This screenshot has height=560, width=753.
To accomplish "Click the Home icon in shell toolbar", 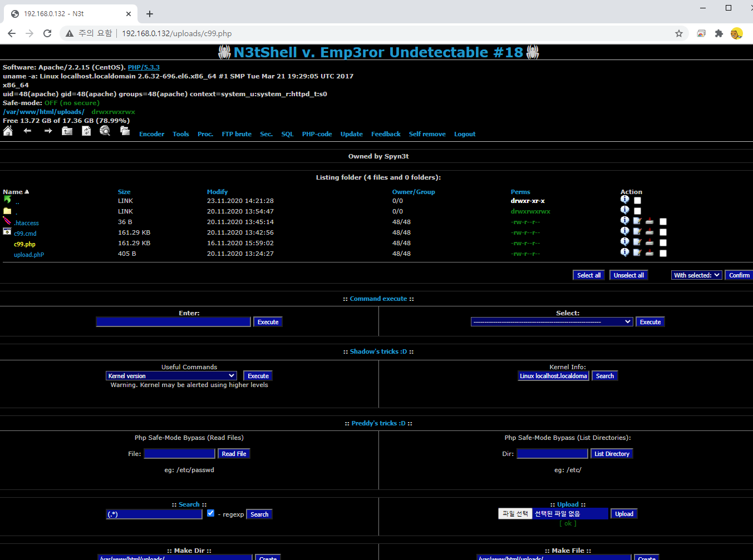I will coord(8,131).
